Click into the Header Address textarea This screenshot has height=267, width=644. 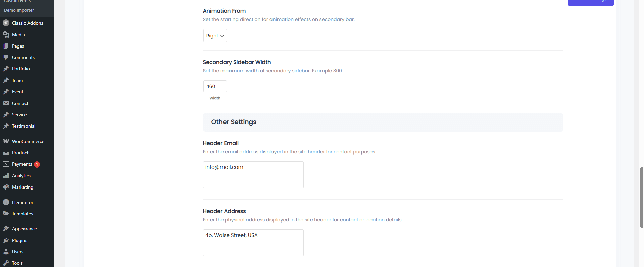[x=253, y=243]
